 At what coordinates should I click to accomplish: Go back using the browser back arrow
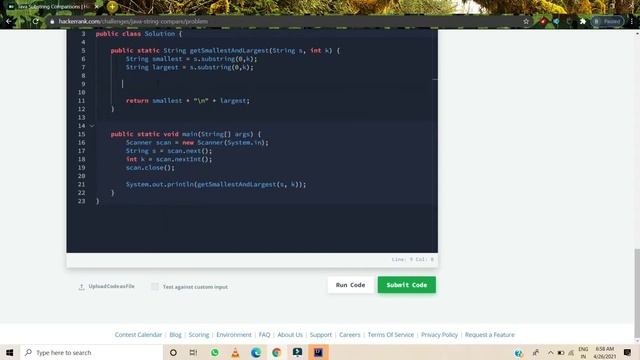coord(9,21)
